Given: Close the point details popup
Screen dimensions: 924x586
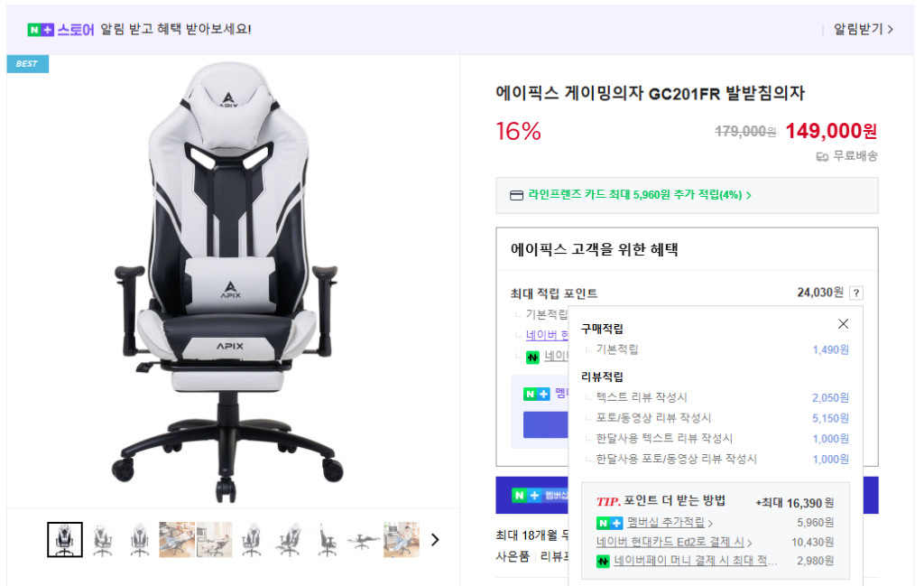Looking at the screenshot, I should click(x=844, y=323).
